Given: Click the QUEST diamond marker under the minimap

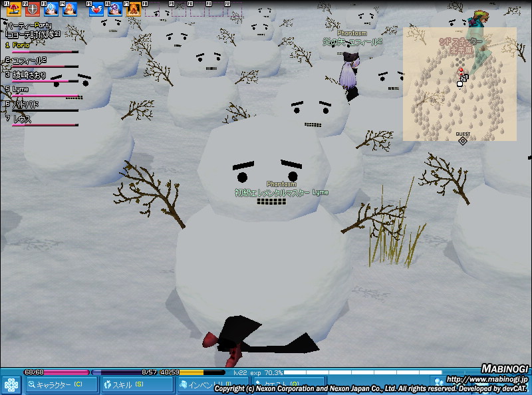Looking at the screenshot, I should click(x=463, y=141).
